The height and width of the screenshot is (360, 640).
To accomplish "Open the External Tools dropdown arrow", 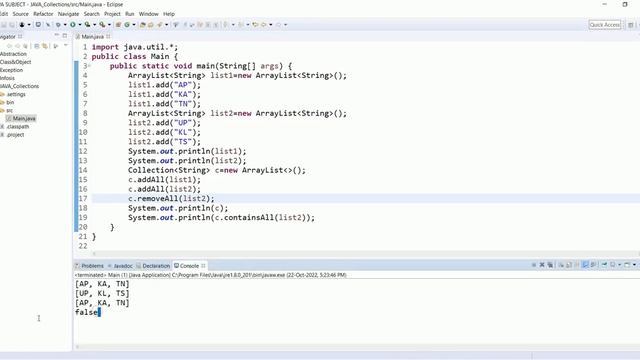I will [109, 25].
